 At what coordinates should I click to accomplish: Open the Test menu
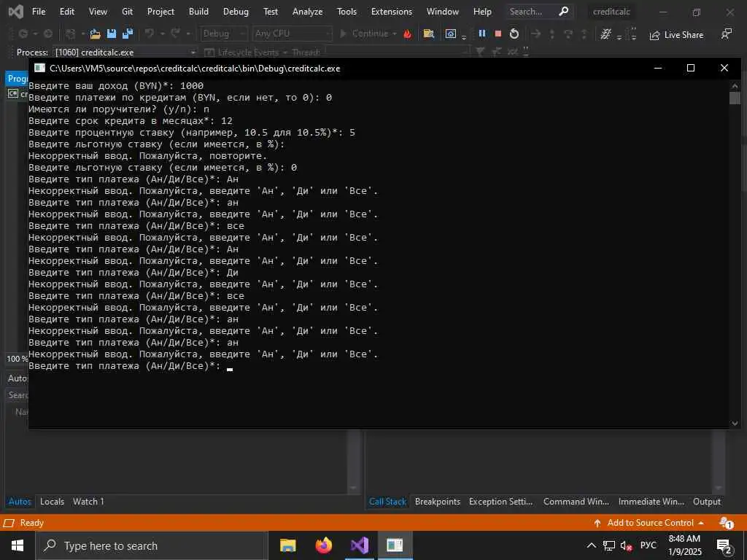click(x=271, y=12)
